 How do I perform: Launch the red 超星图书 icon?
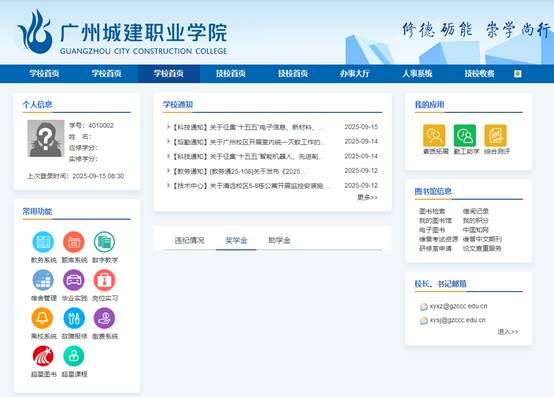point(43,356)
